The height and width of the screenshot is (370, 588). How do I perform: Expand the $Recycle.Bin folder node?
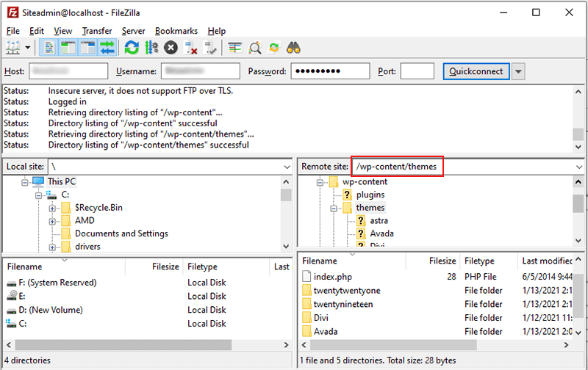52,208
